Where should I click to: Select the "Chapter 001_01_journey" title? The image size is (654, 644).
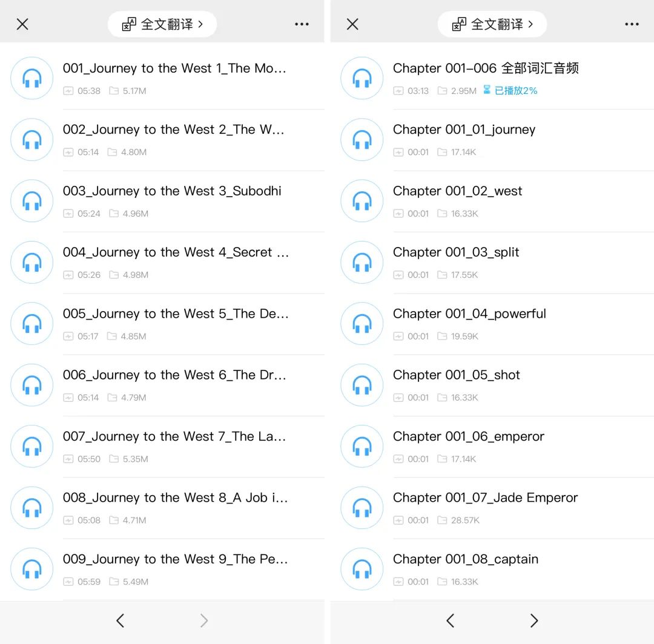click(x=464, y=130)
